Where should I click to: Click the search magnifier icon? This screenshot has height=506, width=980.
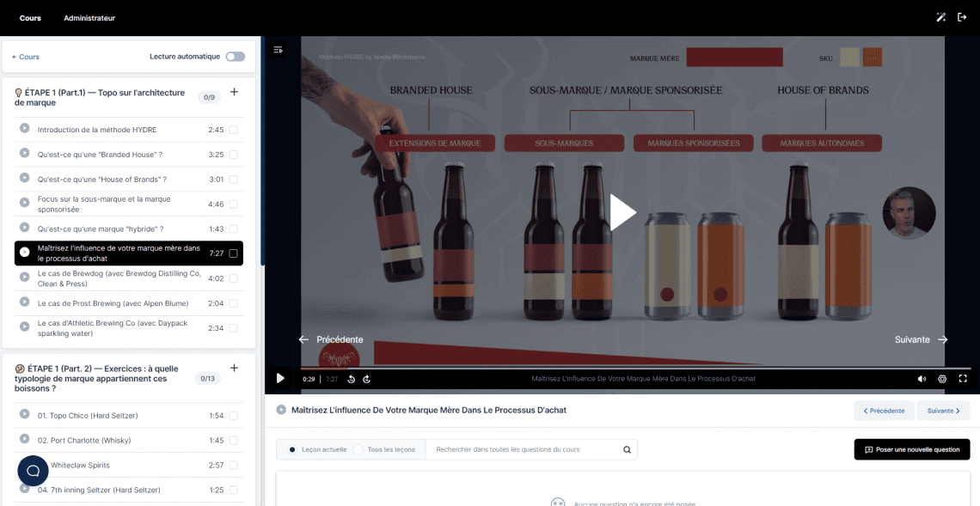pos(627,449)
